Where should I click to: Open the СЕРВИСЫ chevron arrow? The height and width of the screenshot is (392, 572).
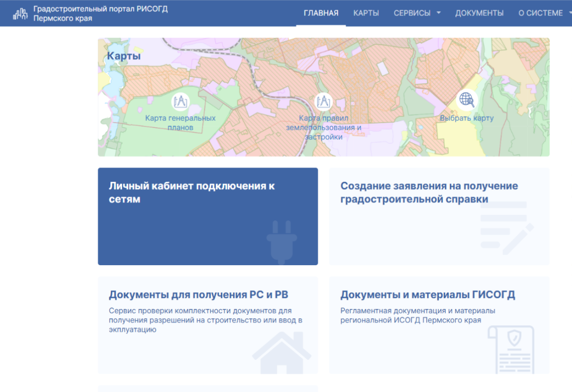[x=438, y=13]
